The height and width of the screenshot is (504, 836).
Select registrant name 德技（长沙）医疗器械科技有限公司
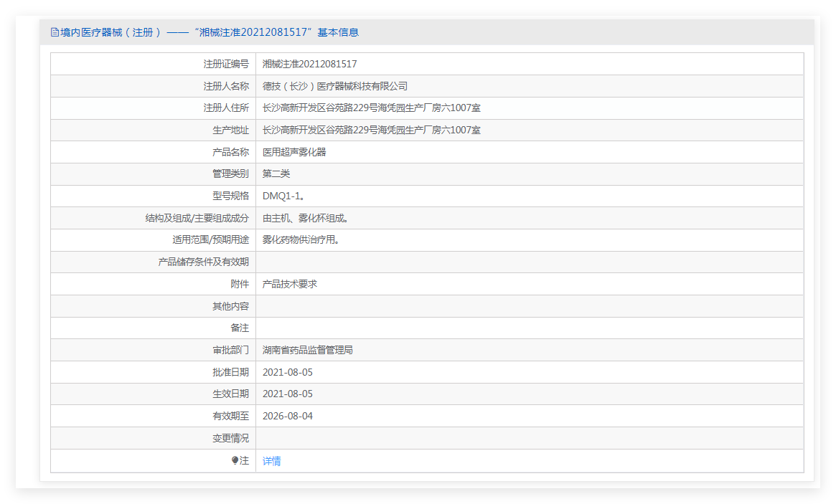pos(335,86)
